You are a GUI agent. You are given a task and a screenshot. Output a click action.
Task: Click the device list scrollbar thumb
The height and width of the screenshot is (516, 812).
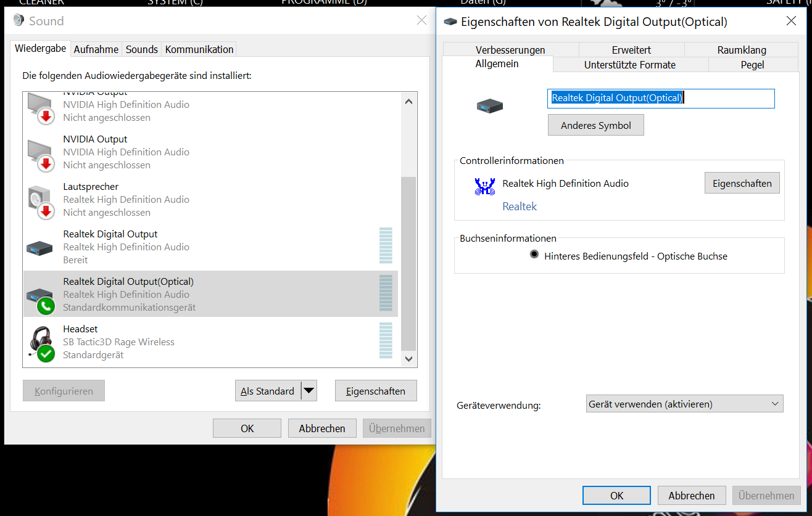click(x=408, y=263)
